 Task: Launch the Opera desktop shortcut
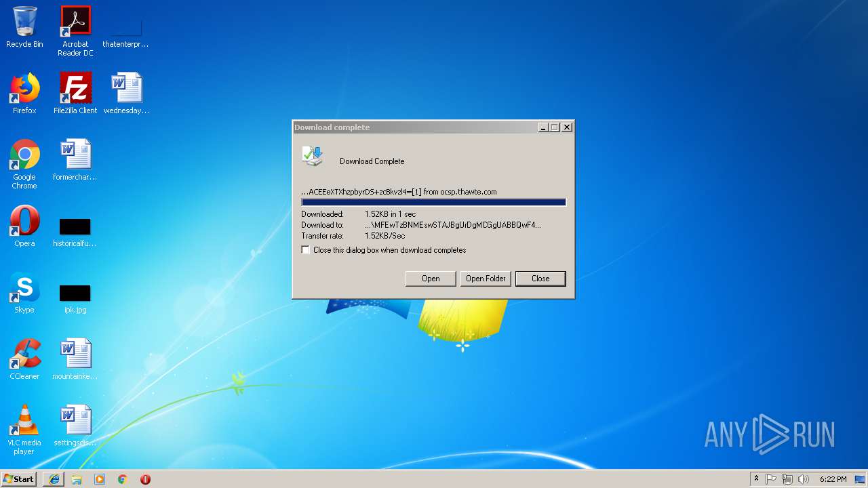24,226
